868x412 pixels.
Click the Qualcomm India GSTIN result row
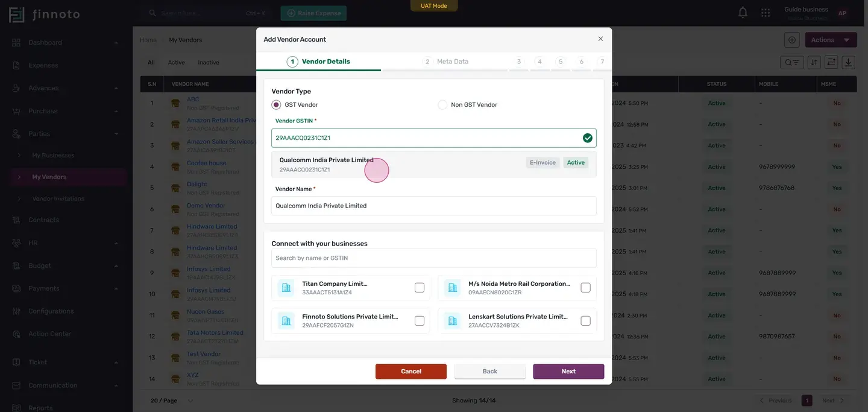[x=434, y=165]
